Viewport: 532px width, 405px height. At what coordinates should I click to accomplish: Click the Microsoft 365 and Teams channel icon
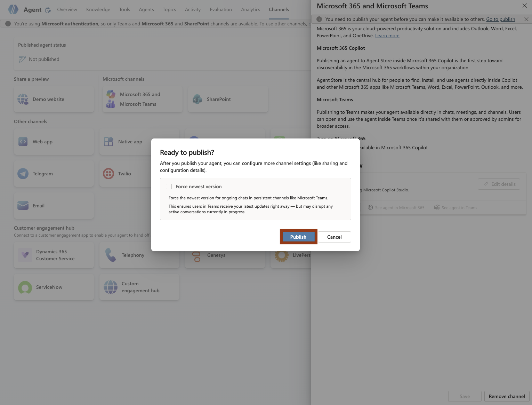[111, 99]
